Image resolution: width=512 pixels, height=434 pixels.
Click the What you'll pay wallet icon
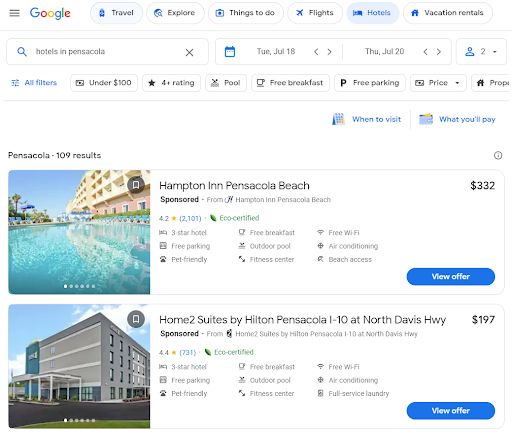(x=426, y=119)
